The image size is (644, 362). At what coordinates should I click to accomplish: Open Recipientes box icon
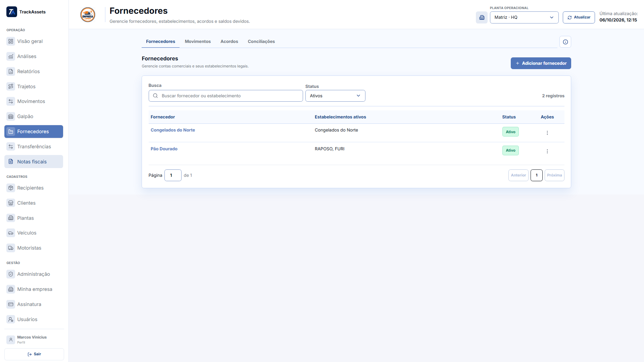click(x=11, y=188)
